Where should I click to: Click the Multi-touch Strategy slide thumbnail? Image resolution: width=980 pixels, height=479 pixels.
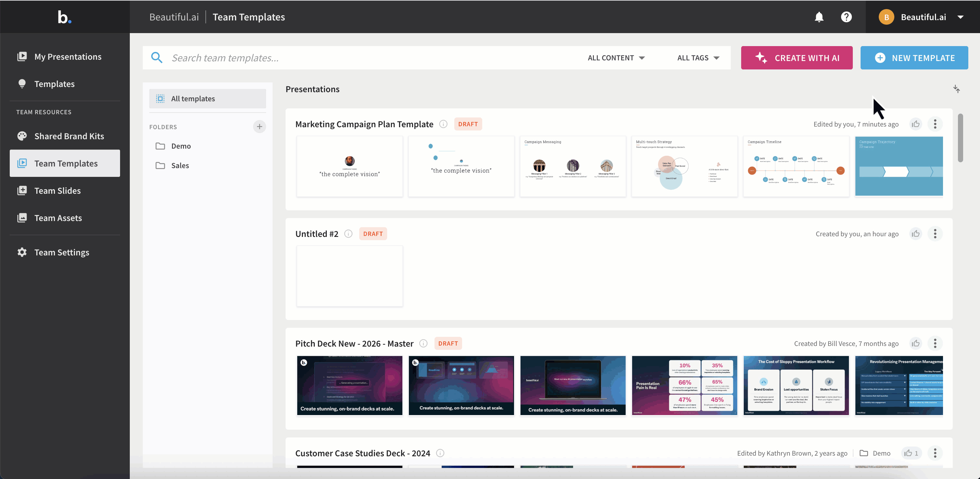684,166
